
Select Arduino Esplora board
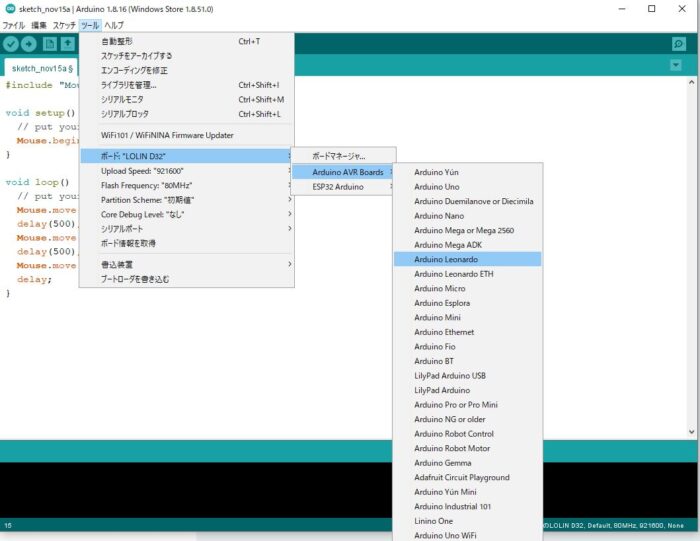pyautogui.click(x=467, y=303)
